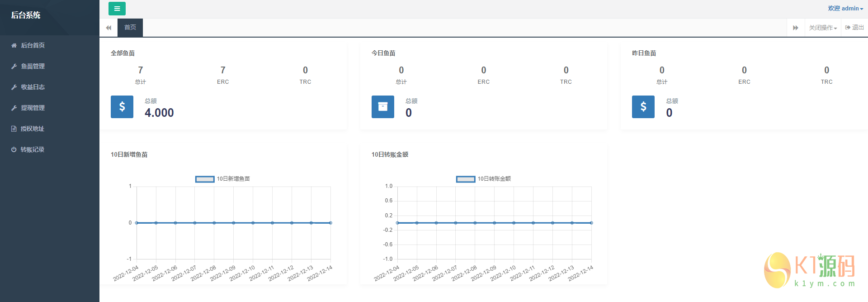Toggle sidebar with the green hamburger button
The image size is (868, 302).
coord(117,9)
